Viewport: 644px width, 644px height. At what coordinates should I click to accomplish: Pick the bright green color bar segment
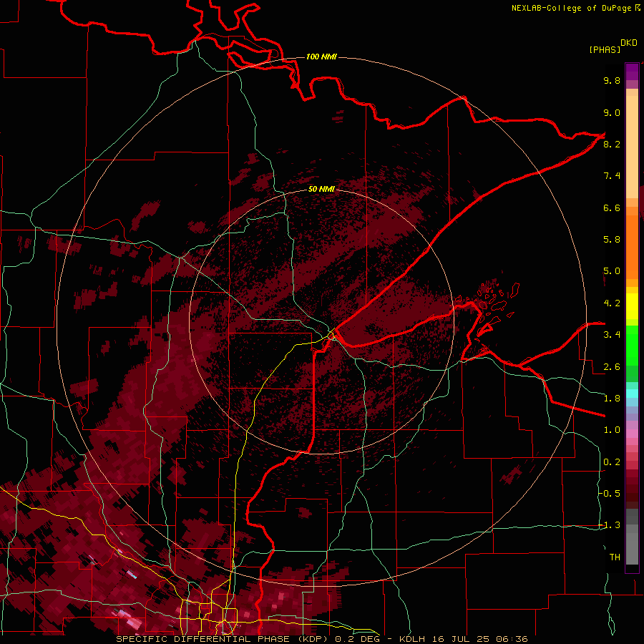pos(632,347)
